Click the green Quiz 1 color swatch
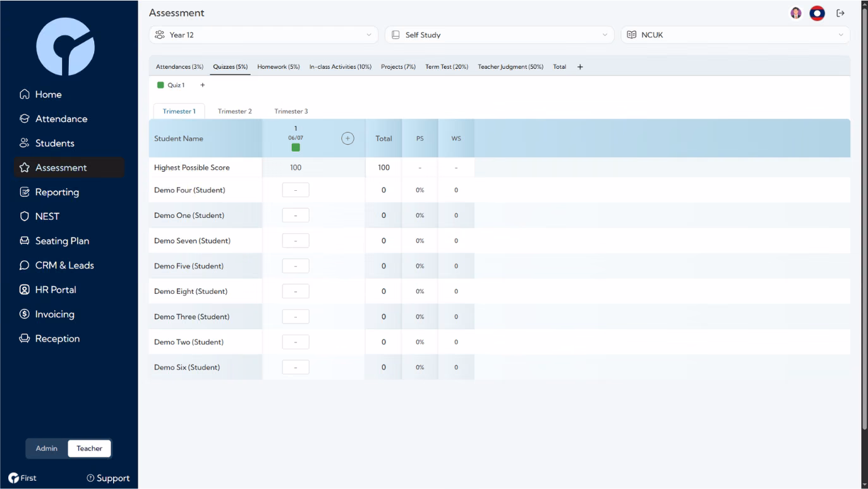The image size is (868, 489). 160,85
